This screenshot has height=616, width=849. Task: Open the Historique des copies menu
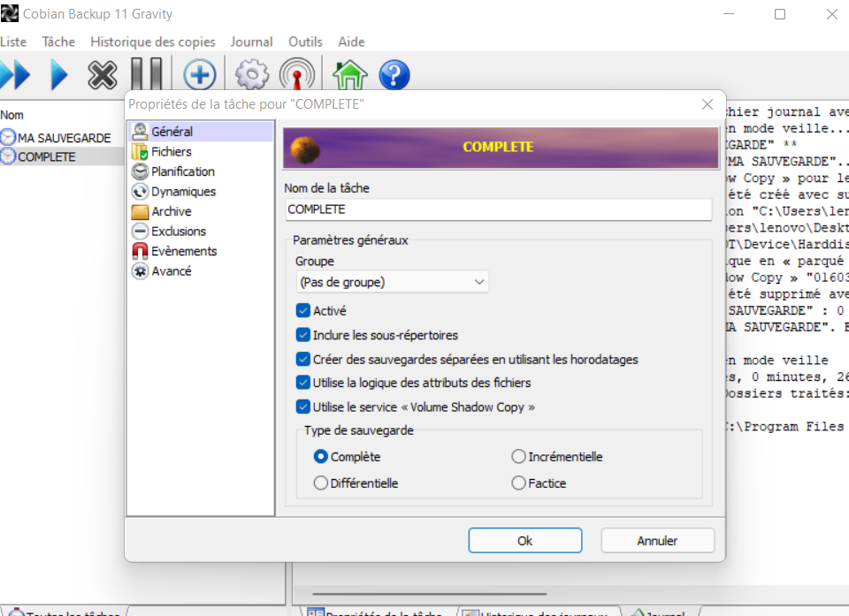click(153, 42)
